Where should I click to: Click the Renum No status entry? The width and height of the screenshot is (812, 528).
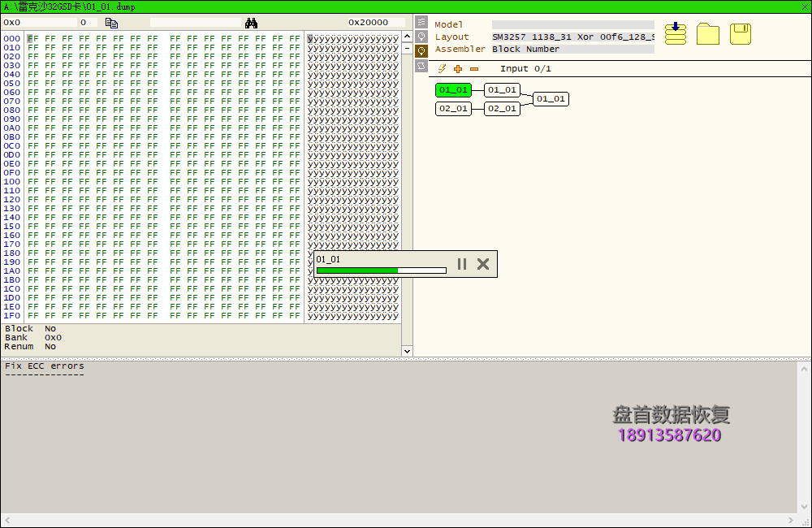coord(30,346)
